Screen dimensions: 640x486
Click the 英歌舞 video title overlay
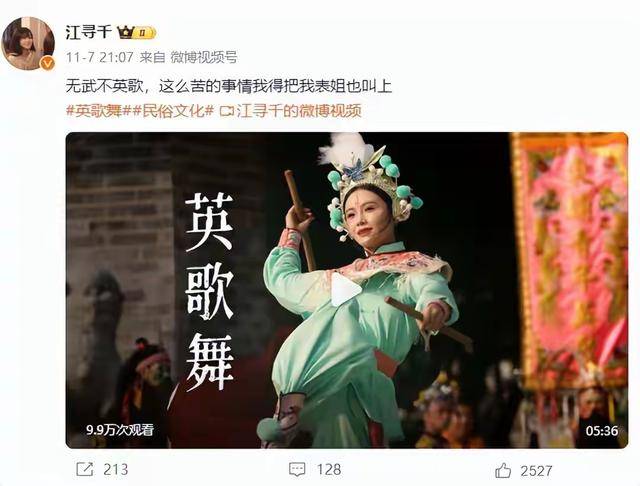tap(209, 292)
